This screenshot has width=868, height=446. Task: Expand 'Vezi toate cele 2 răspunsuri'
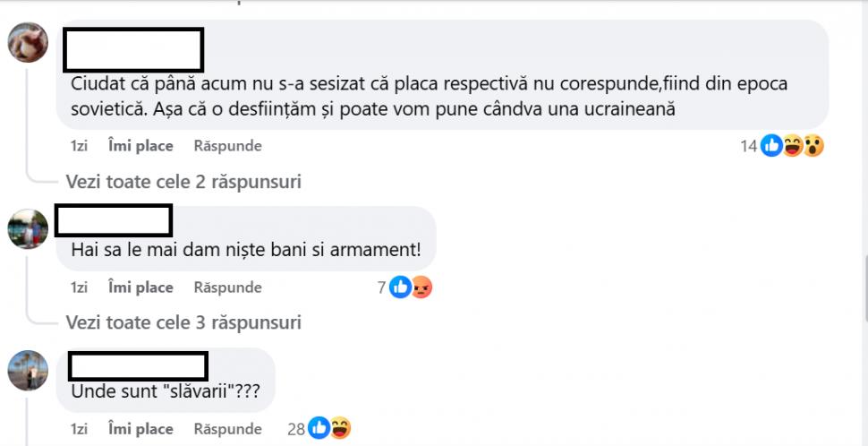point(183,182)
